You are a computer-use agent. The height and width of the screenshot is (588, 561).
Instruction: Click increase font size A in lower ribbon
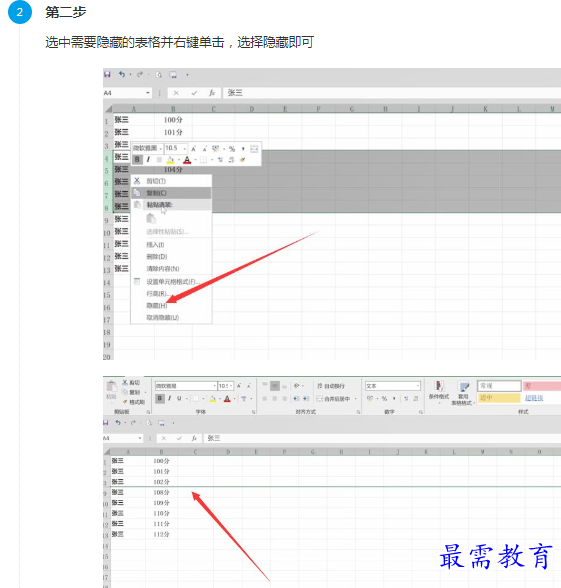click(x=239, y=386)
